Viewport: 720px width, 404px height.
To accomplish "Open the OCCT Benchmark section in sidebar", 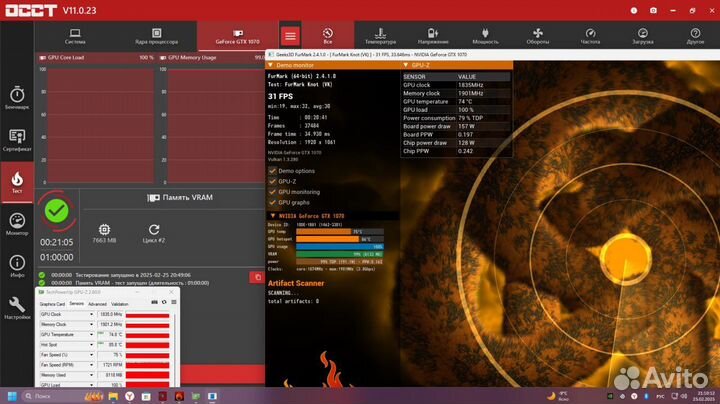I will 17,98.
